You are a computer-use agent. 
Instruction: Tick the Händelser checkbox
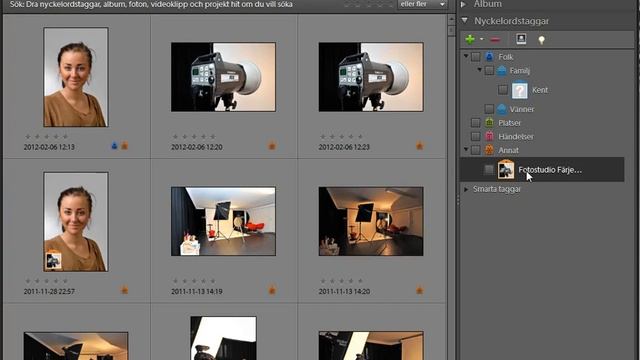point(476,136)
